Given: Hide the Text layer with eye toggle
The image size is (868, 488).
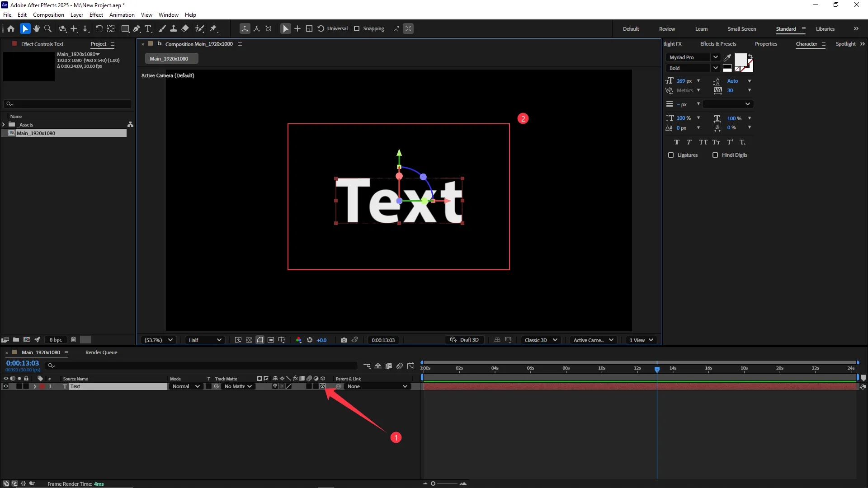Looking at the screenshot, I should click(6, 386).
